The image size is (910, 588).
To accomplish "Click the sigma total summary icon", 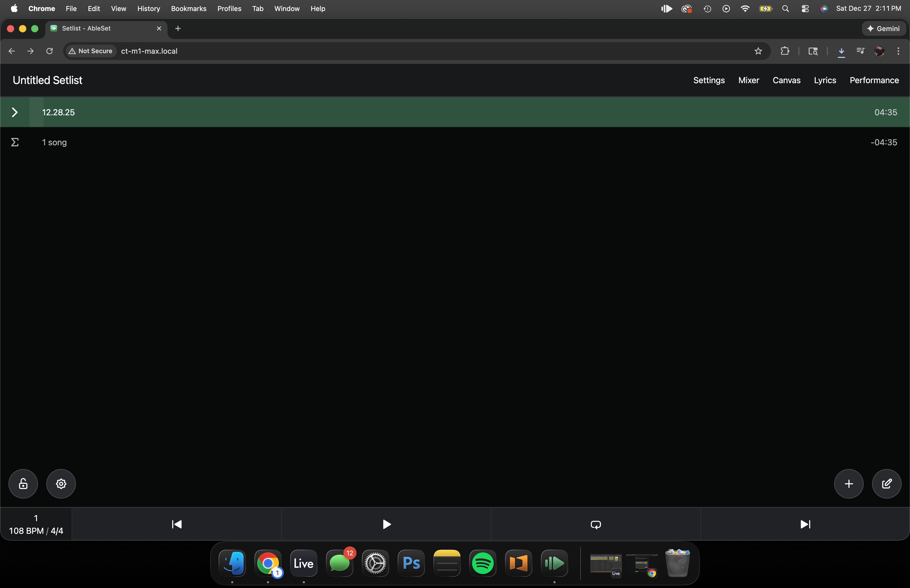I will [x=14, y=142].
